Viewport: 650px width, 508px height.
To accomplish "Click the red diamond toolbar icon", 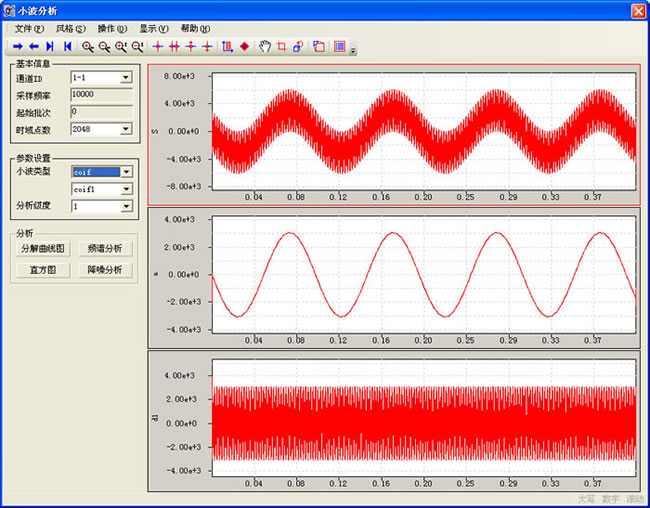I will [244, 47].
